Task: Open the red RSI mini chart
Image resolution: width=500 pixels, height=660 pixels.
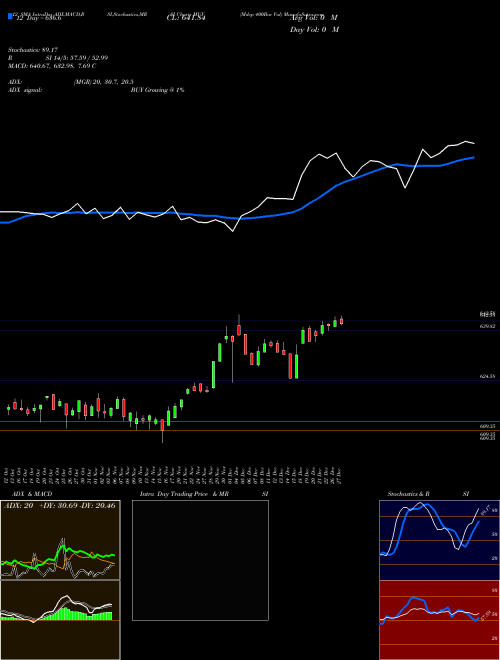Action: coord(439,620)
